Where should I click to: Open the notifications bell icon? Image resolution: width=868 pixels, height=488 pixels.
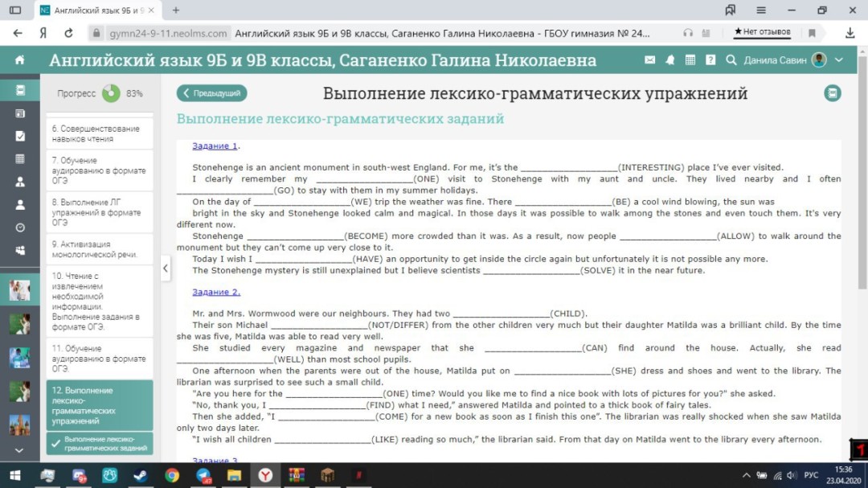click(x=670, y=60)
